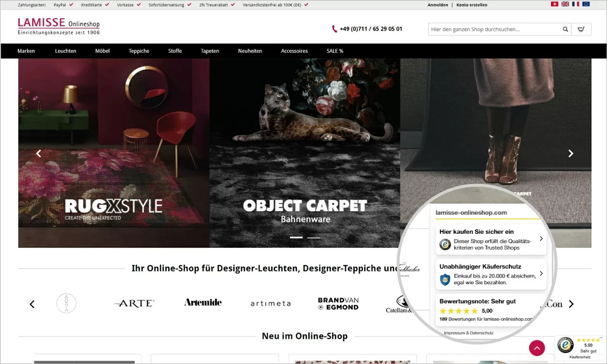Select the French flag language icon

coord(575,4)
